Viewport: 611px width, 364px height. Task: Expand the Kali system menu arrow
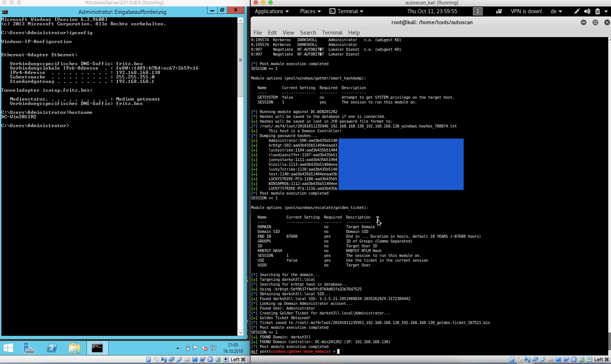click(x=606, y=12)
